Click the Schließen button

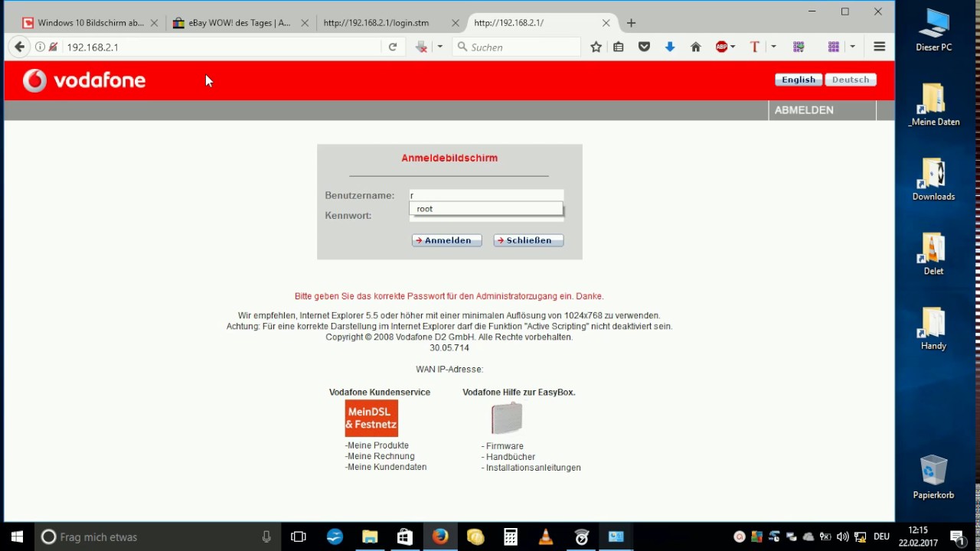[x=528, y=240]
